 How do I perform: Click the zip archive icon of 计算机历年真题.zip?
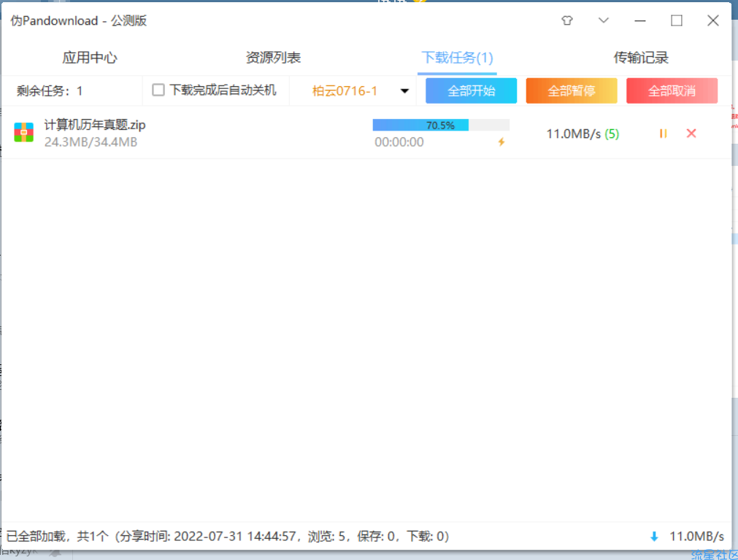click(23, 132)
